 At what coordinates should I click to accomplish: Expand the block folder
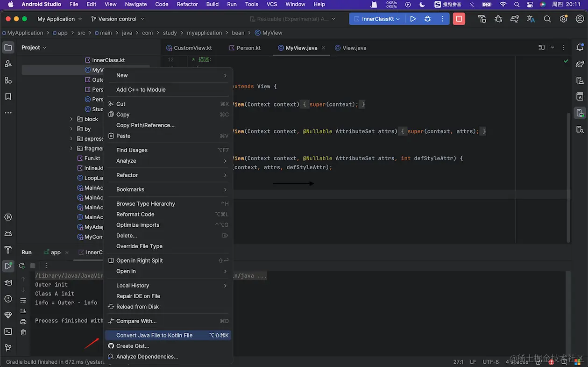pyautogui.click(x=71, y=119)
